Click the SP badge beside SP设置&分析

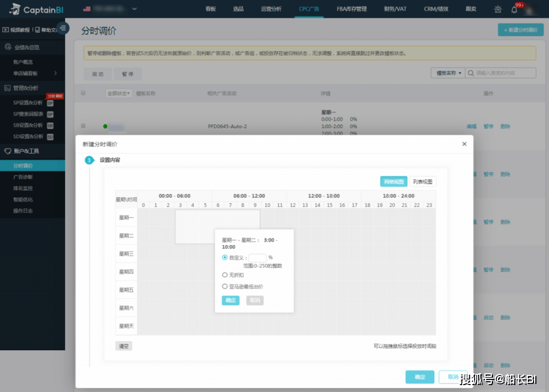click(50, 103)
